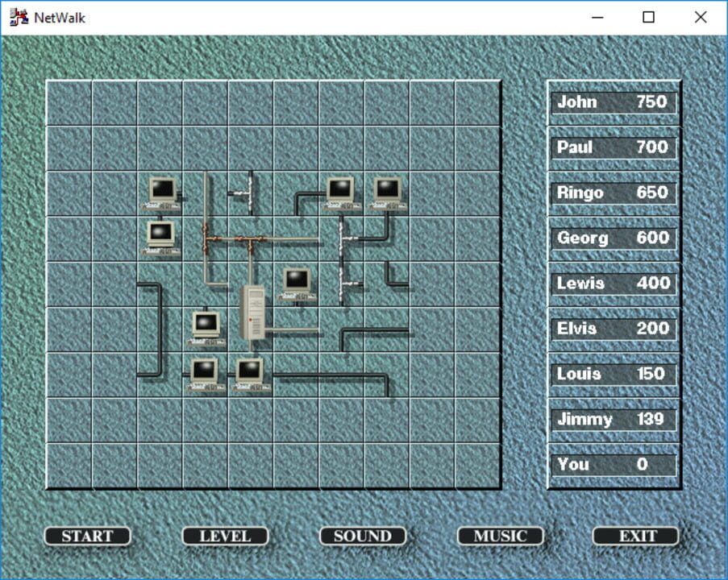Open the LEVEL selector
728x580 pixels.
(224, 536)
